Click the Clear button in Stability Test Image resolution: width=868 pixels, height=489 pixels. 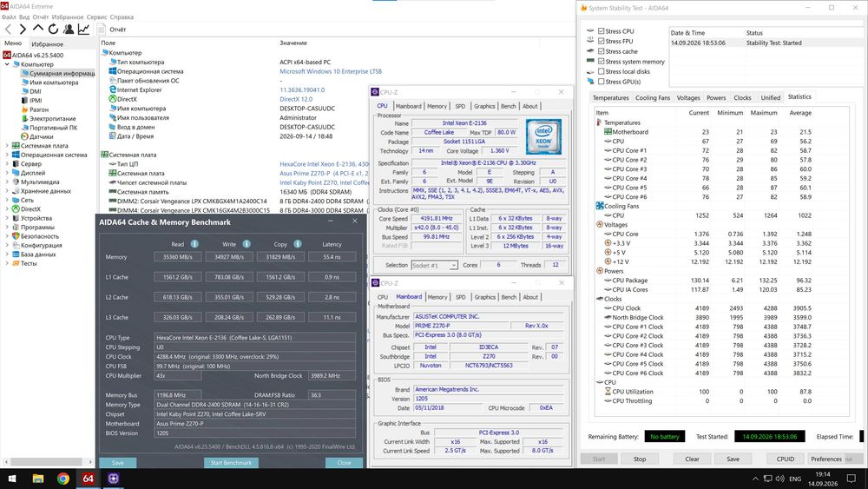(692, 459)
